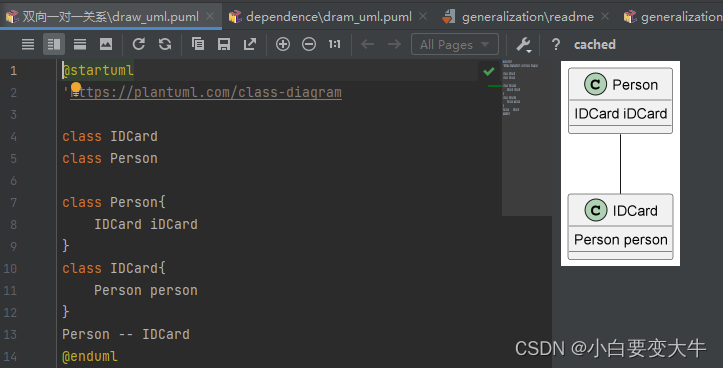The image size is (723, 368).
Task: Open diagram in external editor
Action: [x=250, y=44]
